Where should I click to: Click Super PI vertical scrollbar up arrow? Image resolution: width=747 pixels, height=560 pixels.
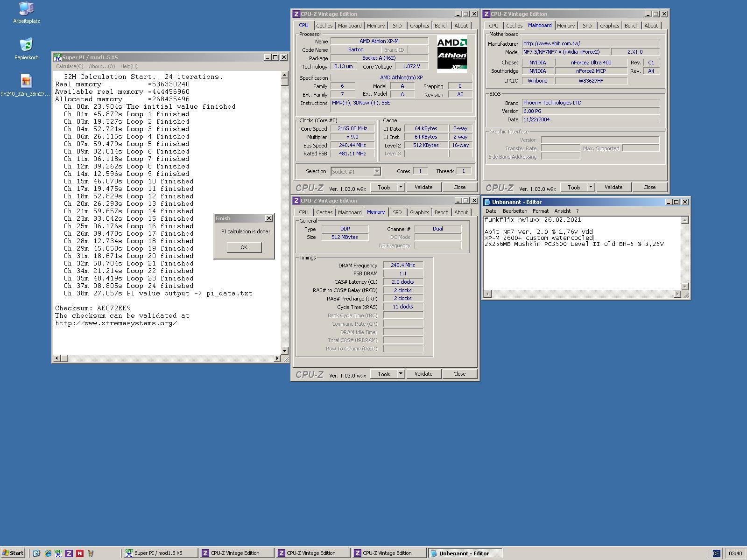[x=285, y=75]
